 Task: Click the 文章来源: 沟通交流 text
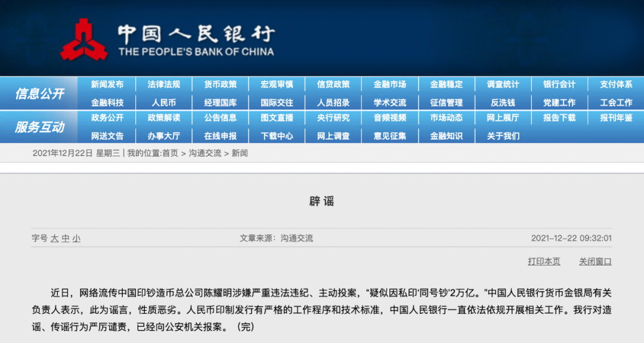pyautogui.click(x=277, y=238)
